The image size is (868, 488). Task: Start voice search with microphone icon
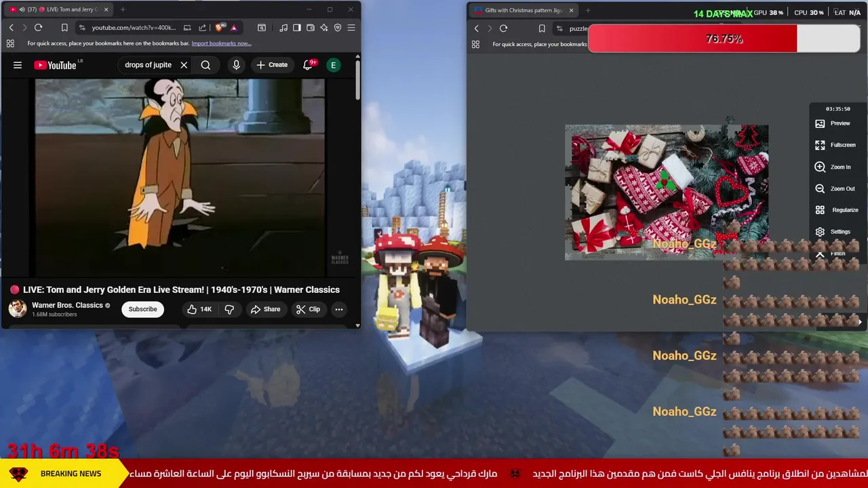[236, 65]
